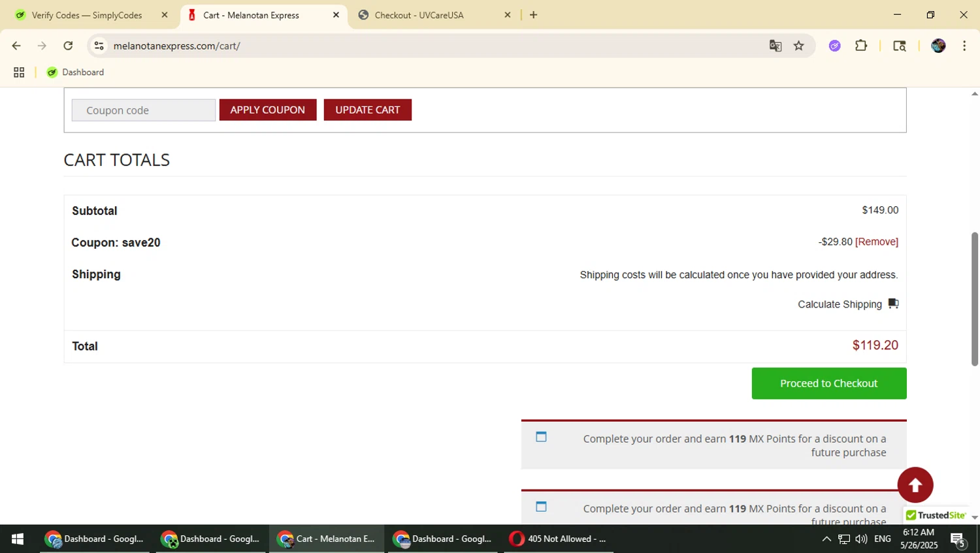The height and width of the screenshot is (553, 980).
Task: Click the second MX Points notice icon
Action: [541, 507]
